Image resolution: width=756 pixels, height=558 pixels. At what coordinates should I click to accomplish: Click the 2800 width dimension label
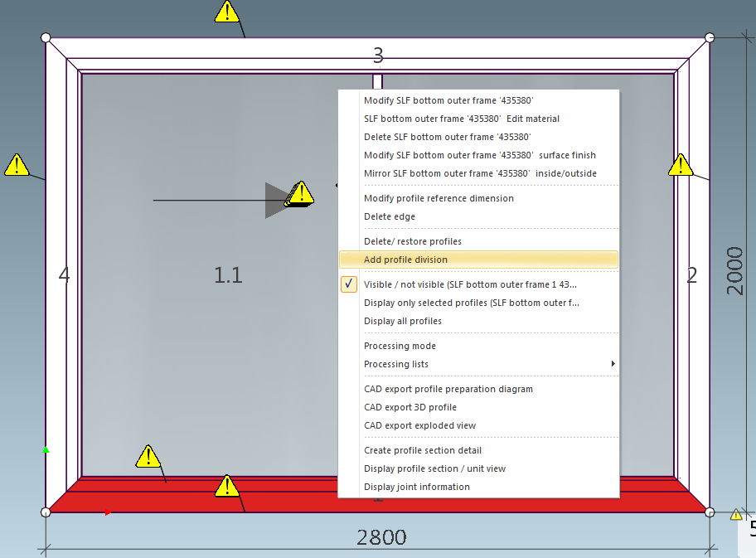[x=381, y=537]
